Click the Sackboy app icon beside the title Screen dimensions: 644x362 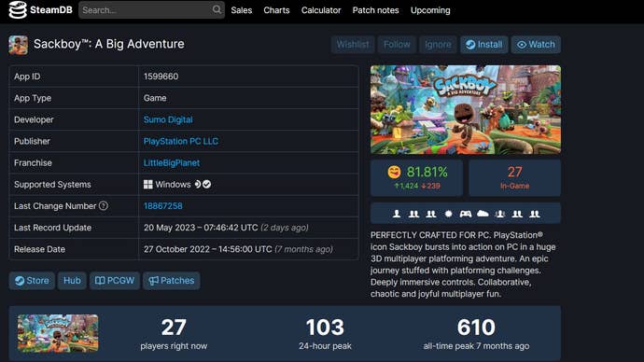(19, 45)
